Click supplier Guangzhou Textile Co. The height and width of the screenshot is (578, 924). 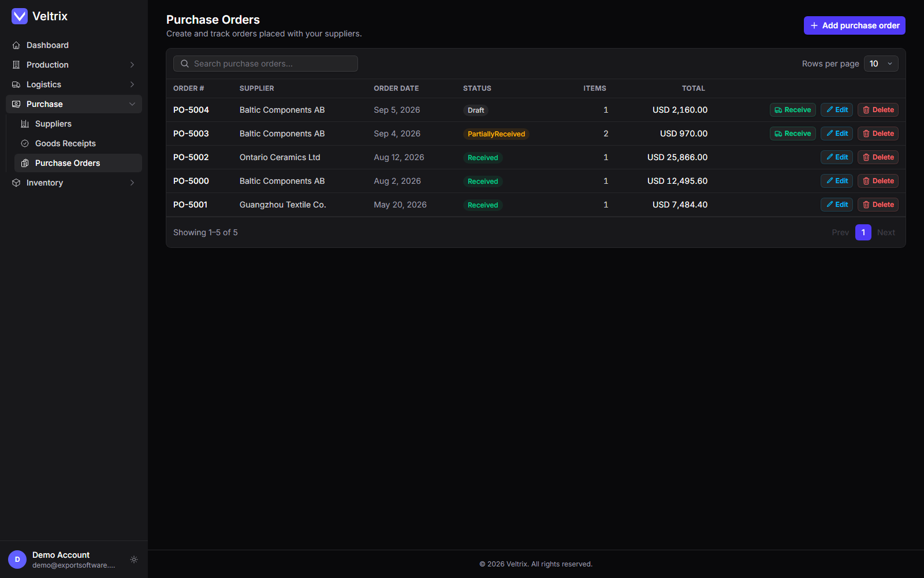pos(283,205)
